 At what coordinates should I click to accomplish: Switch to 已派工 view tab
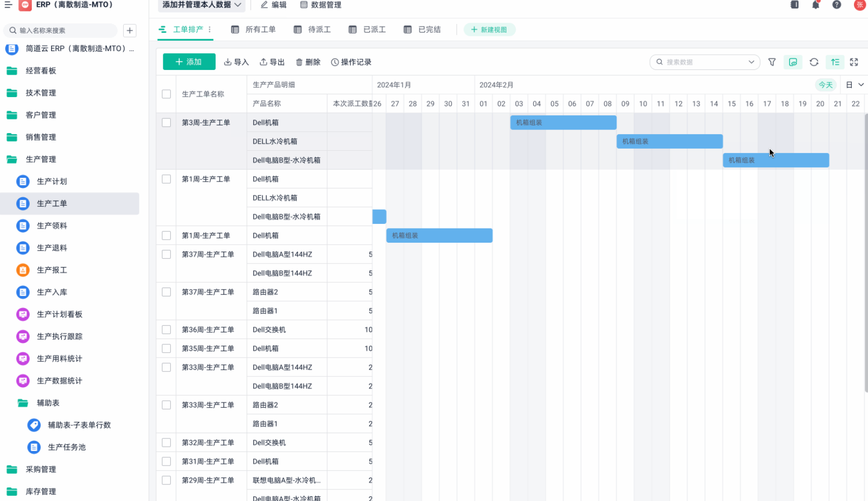click(367, 30)
